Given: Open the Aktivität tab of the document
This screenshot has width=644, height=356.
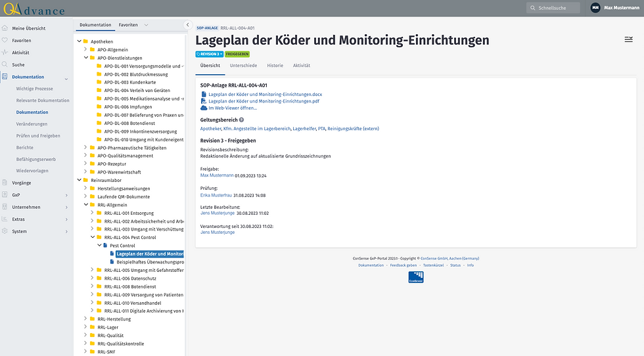Looking at the screenshot, I should [302, 66].
